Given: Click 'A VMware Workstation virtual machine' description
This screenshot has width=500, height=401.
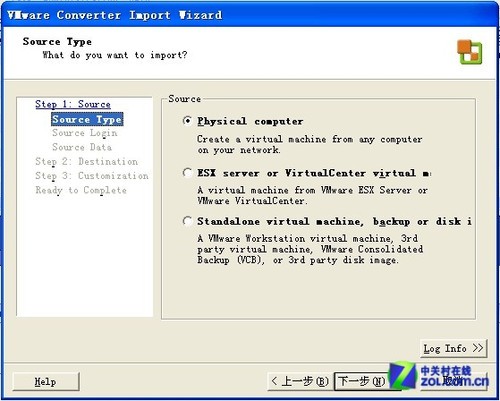Looking at the screenshot, I should [x=310, y=249].
